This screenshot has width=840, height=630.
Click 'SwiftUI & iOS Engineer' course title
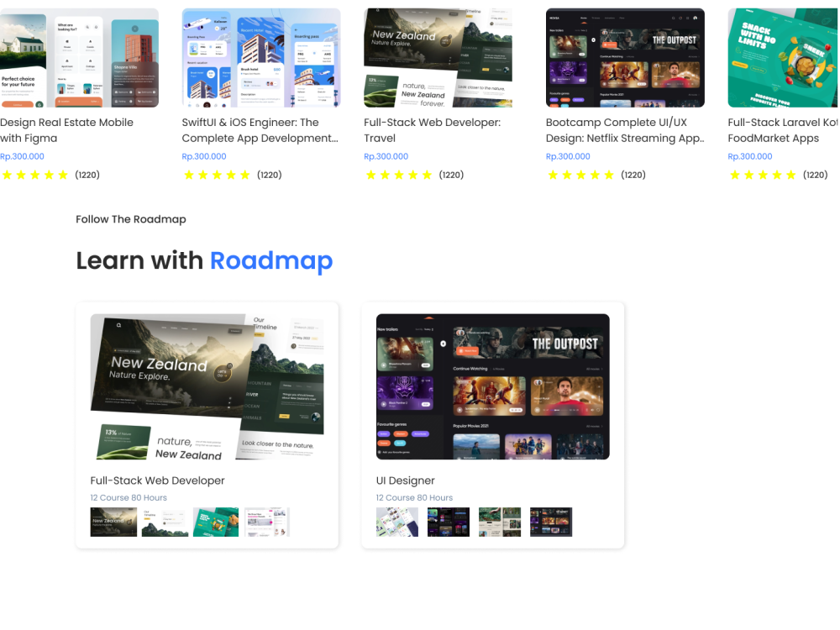pos(260,130)
